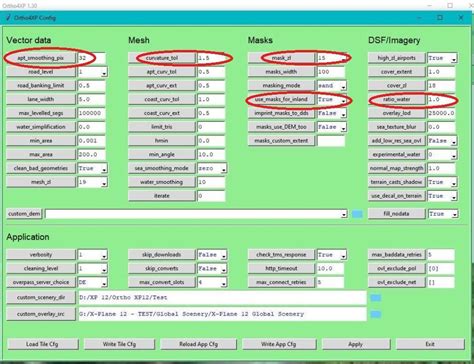Click the custom_overlay_src label button
The image size is (474, 364).
41,314
